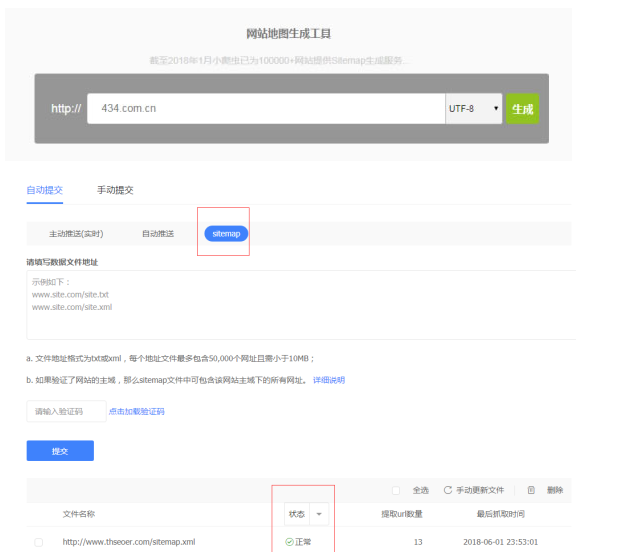Check the sitemap.xml row checkbox
This screenshot has height=560, width=617.
coord(39,542)
